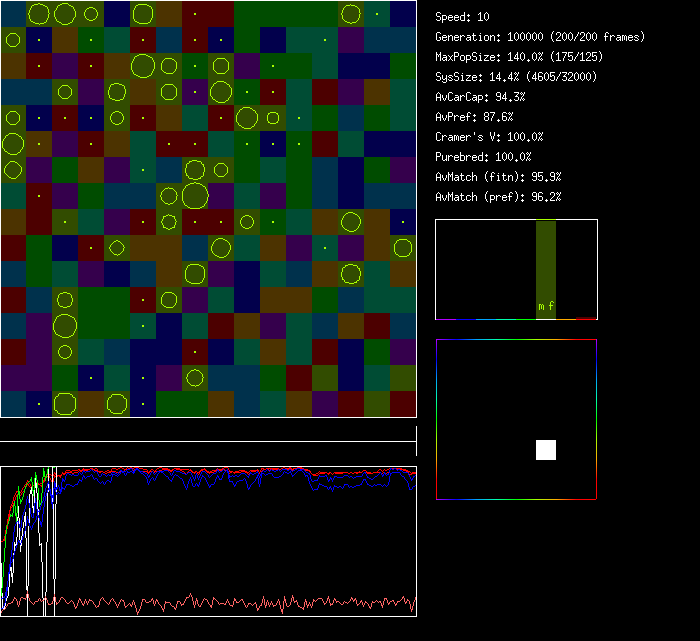Click the white square in rainbow-bordered panel
700x641 pixels.
pos(546,450)
